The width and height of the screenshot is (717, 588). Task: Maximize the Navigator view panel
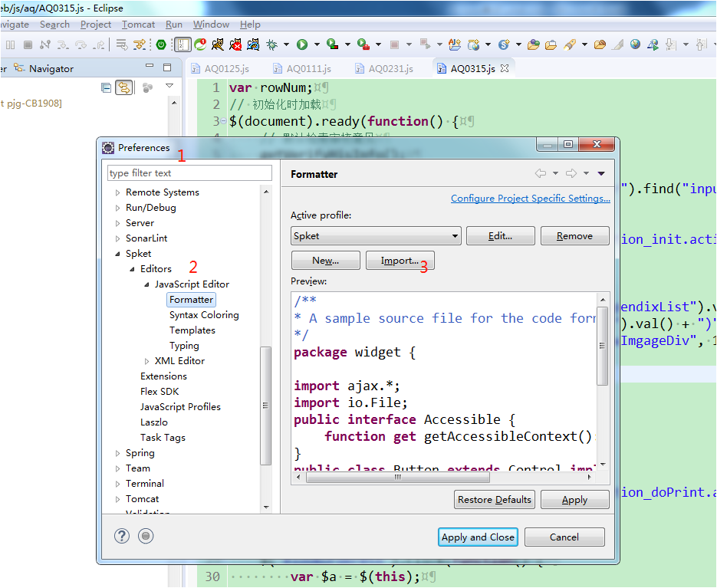167,67
